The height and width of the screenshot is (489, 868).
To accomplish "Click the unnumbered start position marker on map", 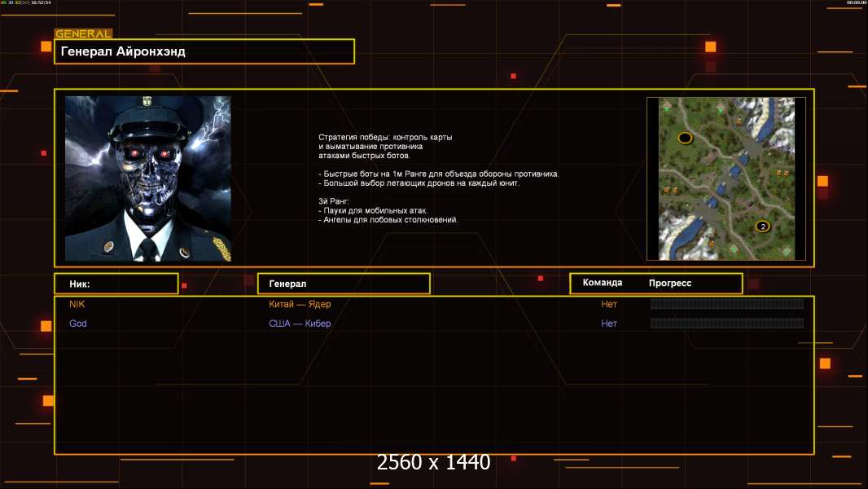I will 685,138.
